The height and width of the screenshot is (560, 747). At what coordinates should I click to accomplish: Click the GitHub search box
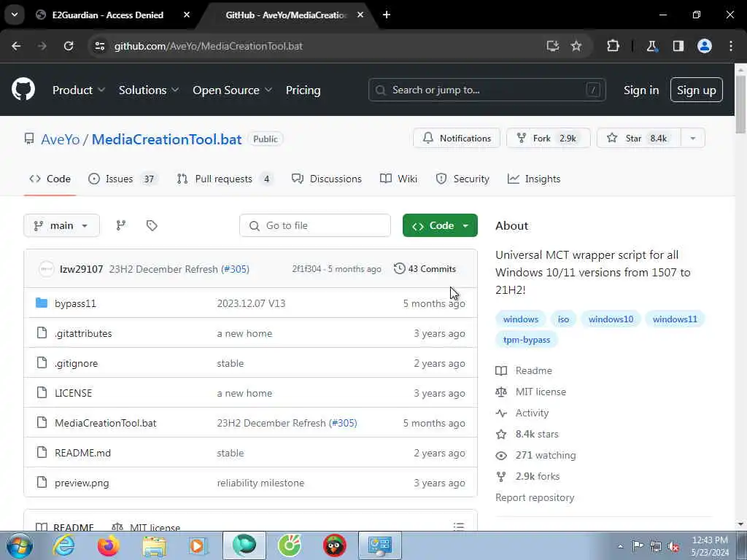pos(487,90)
